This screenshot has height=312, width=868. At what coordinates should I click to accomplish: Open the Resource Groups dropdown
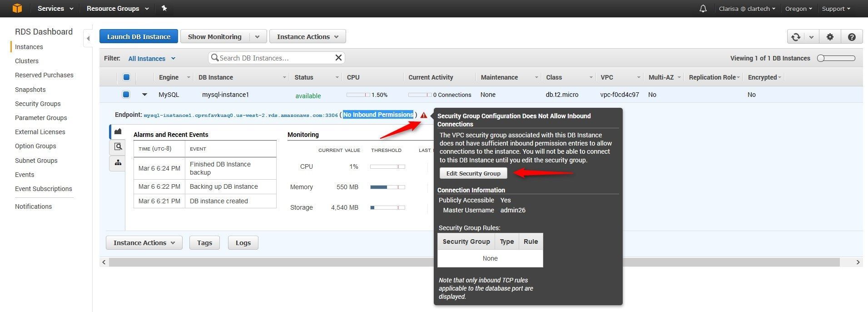[118, 9]
